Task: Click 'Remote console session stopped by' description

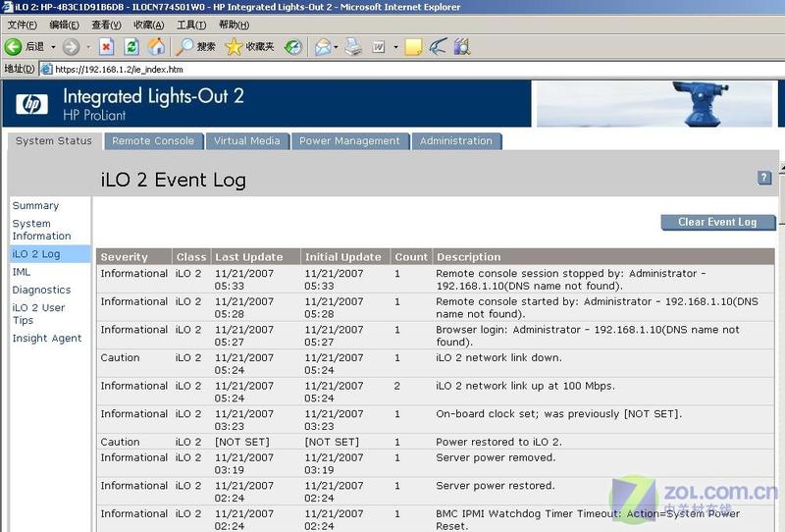Action: (x=571, y=280)
